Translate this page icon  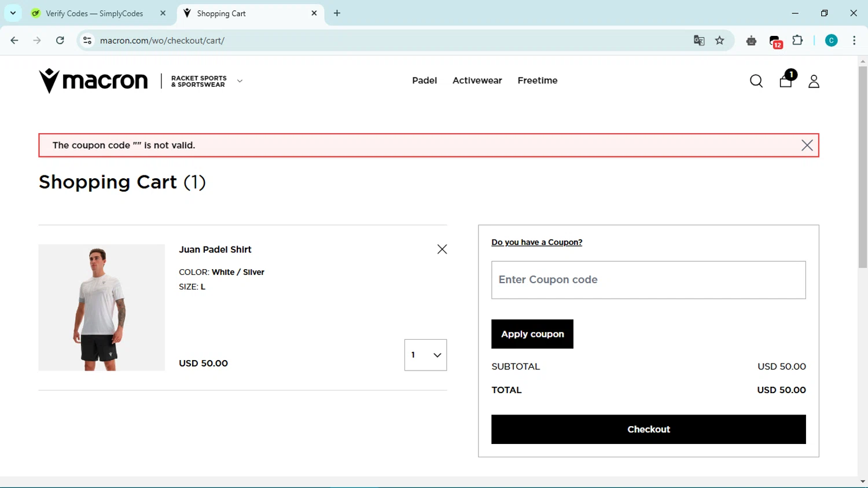(699, 41)
